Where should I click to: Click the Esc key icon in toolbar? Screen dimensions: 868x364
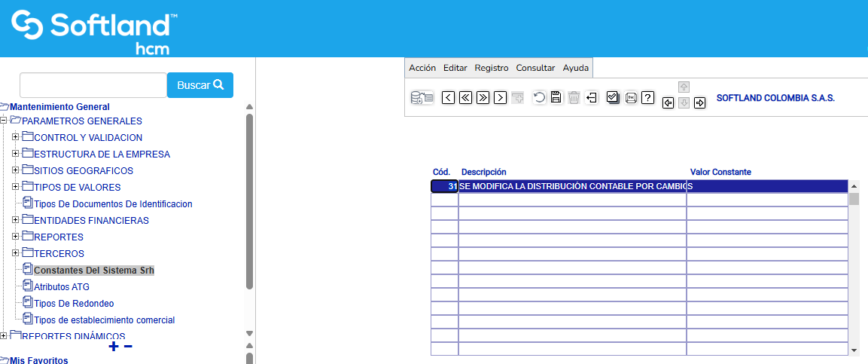(631, 97)
